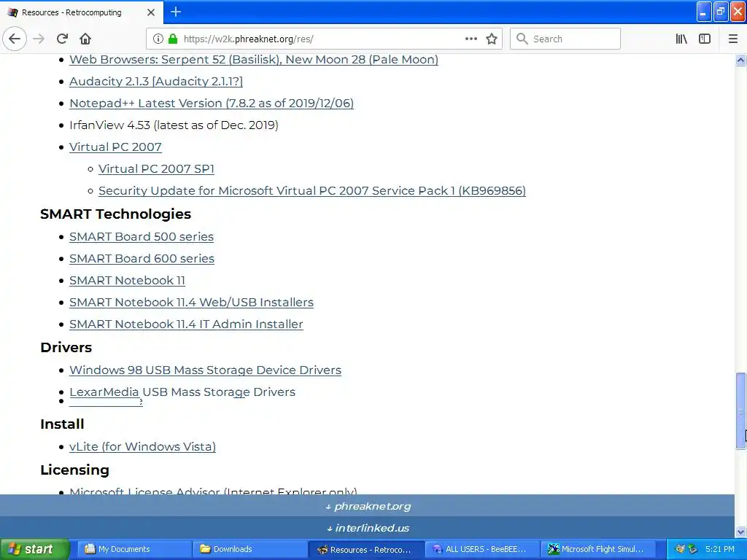This screenshot has height=560, width=747.
Task: Open a new browser tab
Action: (176, 12)
